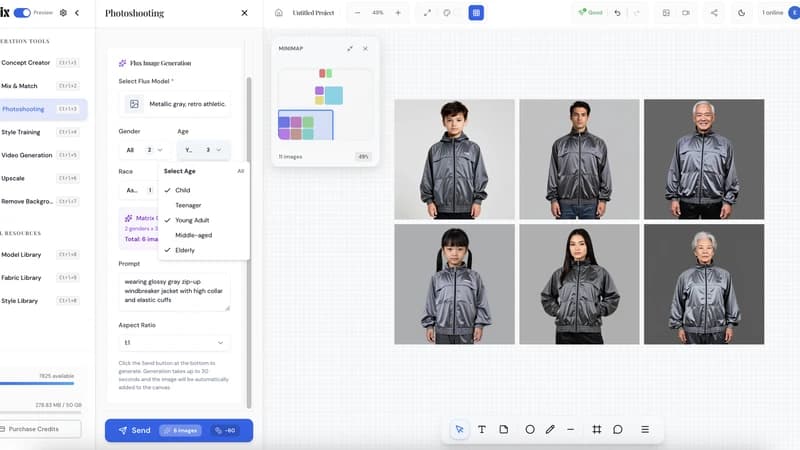This screenshot has height=450, width=800.
Task: Select the circle shape tool
Action: point(530,429)
